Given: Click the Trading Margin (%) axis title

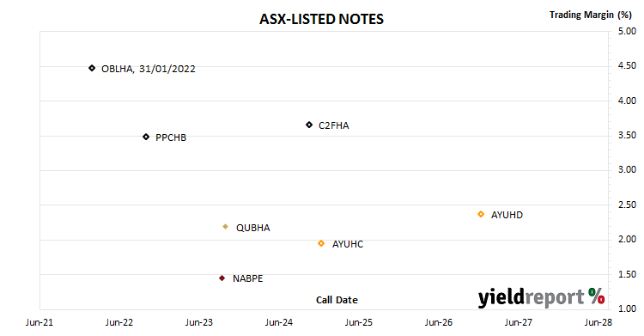Looking at the screenshot, I should point(591,15).
